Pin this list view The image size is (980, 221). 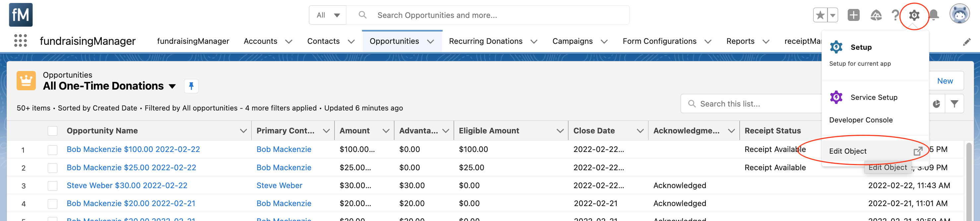pyautogui.click(x=191, y=86)
